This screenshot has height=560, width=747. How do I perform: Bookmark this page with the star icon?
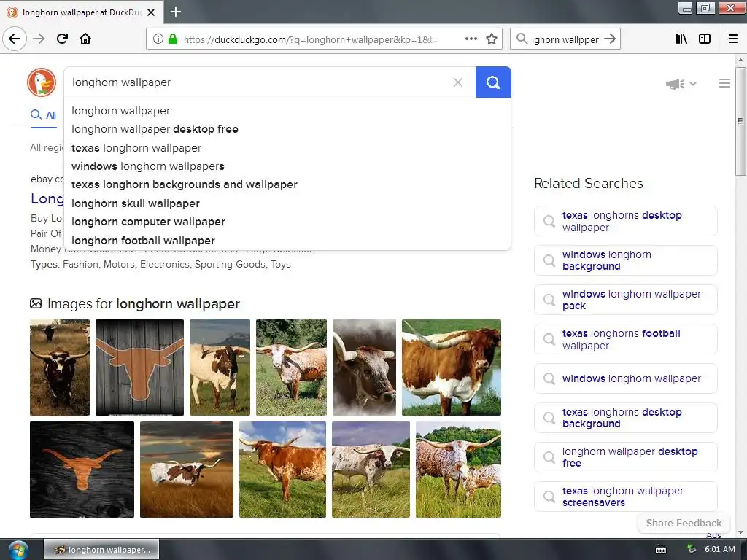click(492, 39)
